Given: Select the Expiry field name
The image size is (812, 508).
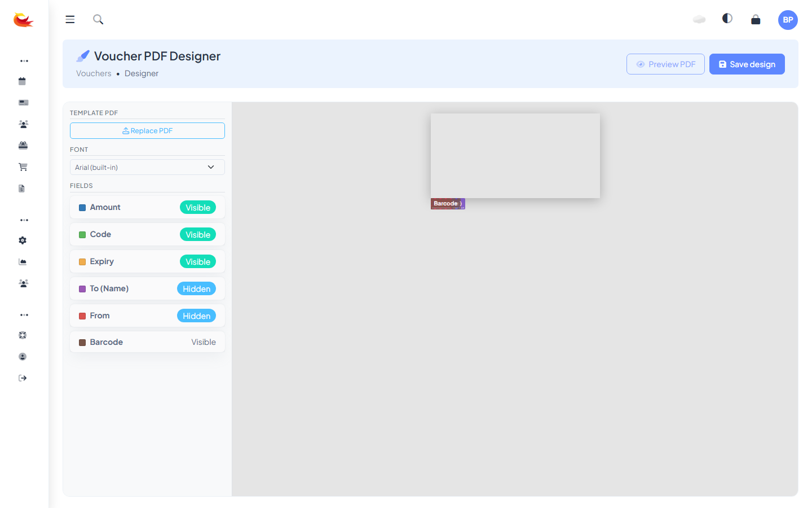Looking at the screenshot, I should point(102,261).
